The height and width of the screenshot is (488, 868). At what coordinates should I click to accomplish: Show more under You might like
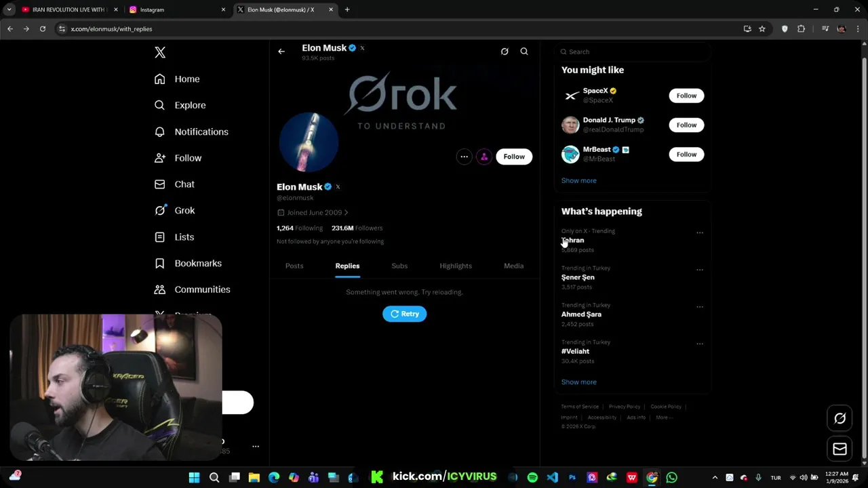click(x=579, y=181)
